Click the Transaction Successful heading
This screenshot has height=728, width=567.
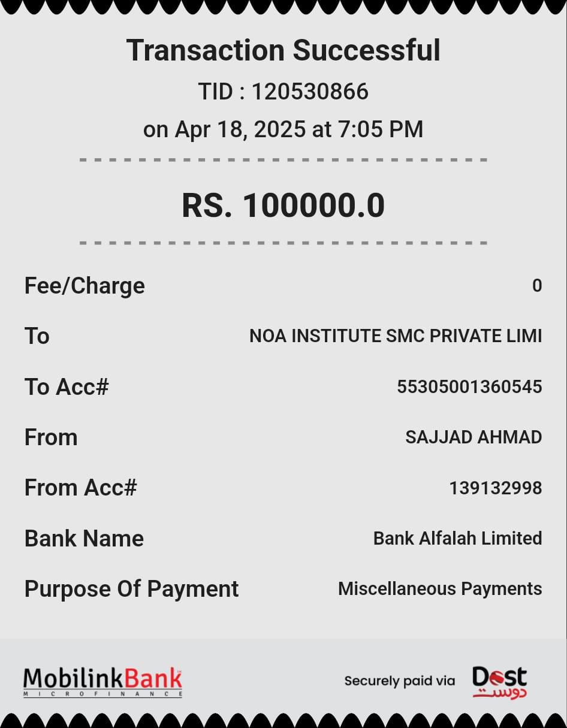click(x=283, y=50)
